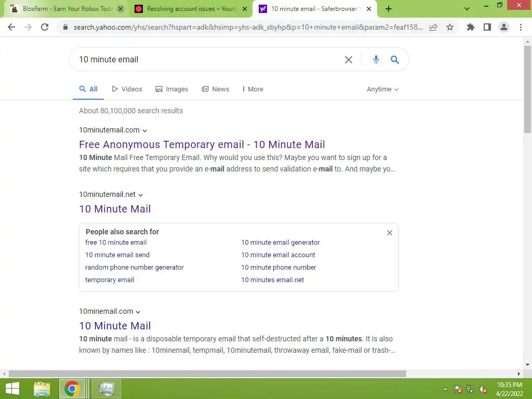Viewport: 532px width, 399px height.
Task: Search for 10 minutes email.net
Action: [x=272, y=280]
